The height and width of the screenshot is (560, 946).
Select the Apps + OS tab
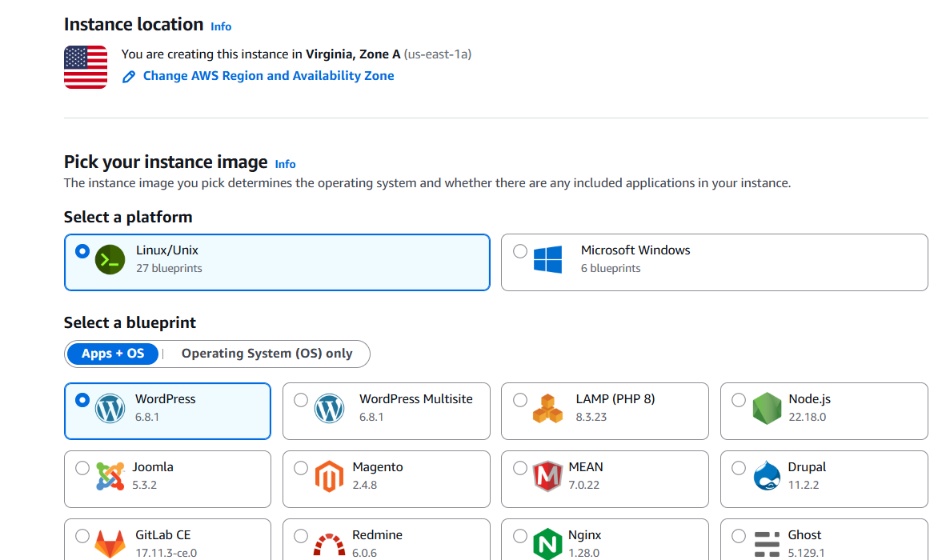(x=113, y=354)
